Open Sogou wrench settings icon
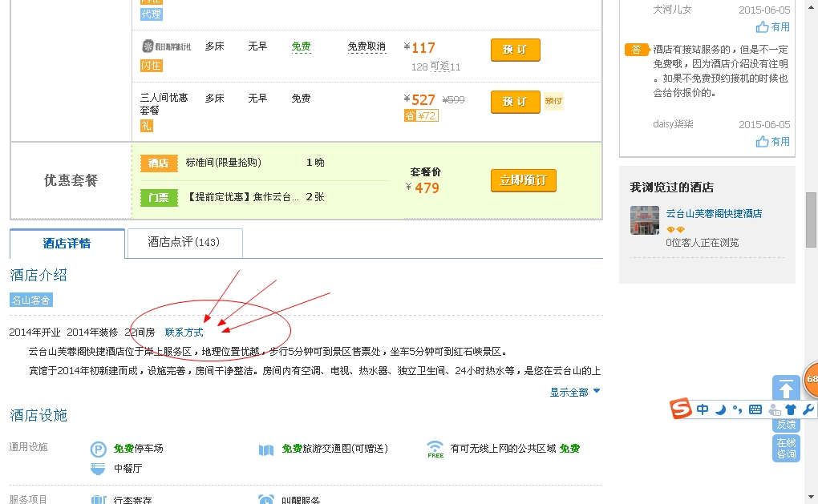This screenshot has height=504, width=818. pyautogui.click(x=808, y=409)
